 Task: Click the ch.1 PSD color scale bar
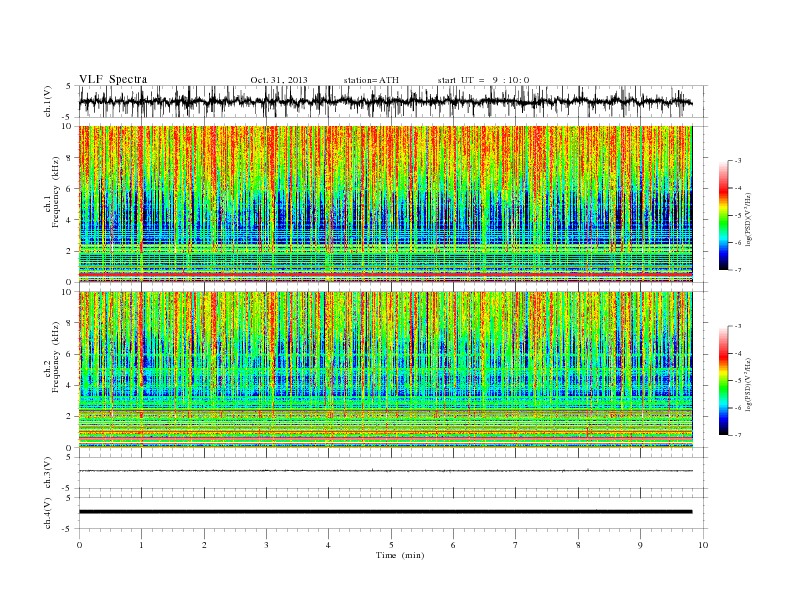(x=723, y=216)
